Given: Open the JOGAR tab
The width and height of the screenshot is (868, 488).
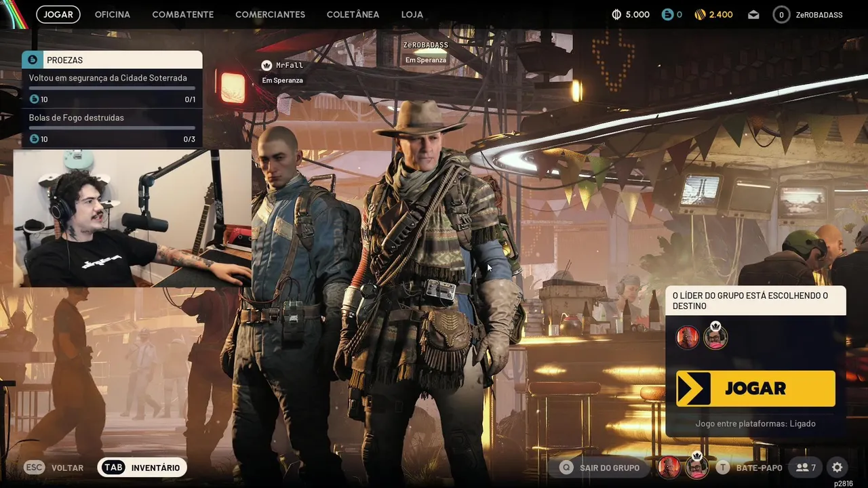Looking at the screenshot, I should [x=58, y=14].
